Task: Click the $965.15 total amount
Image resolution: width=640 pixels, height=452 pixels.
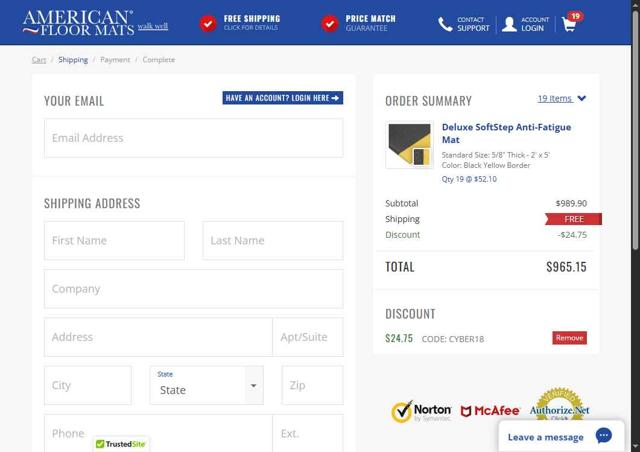Action: (x=566, y=267)
